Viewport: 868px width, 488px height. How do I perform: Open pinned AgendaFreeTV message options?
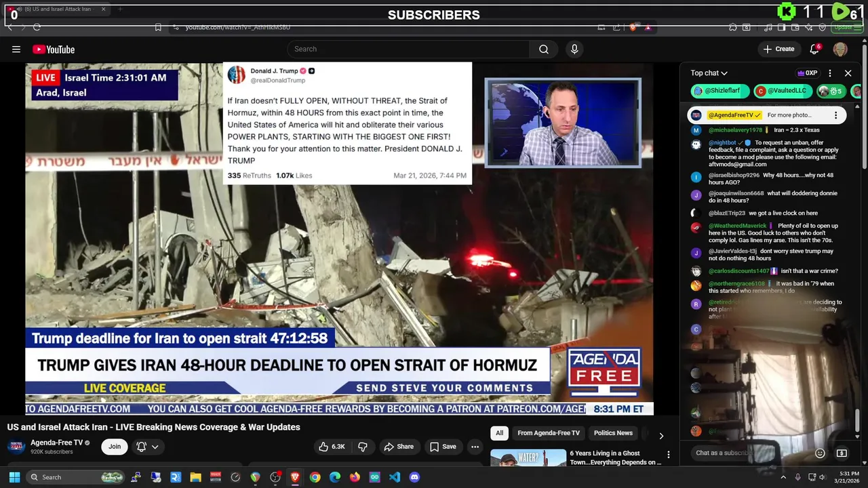tap(835, 115)
